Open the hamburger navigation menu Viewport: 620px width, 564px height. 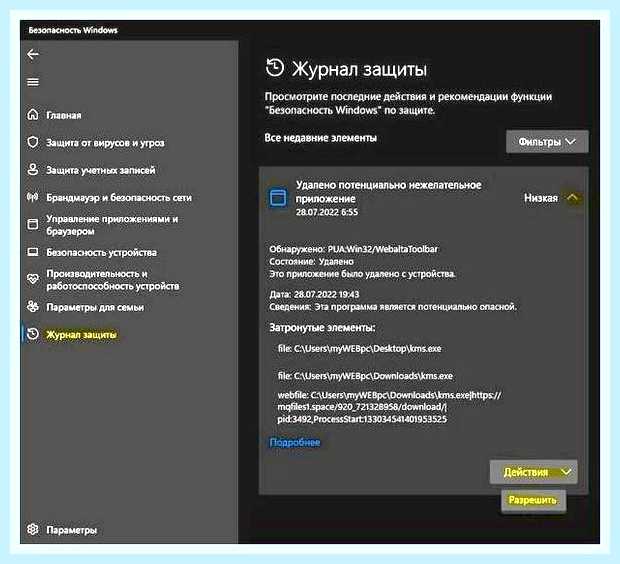click(33, 82)
